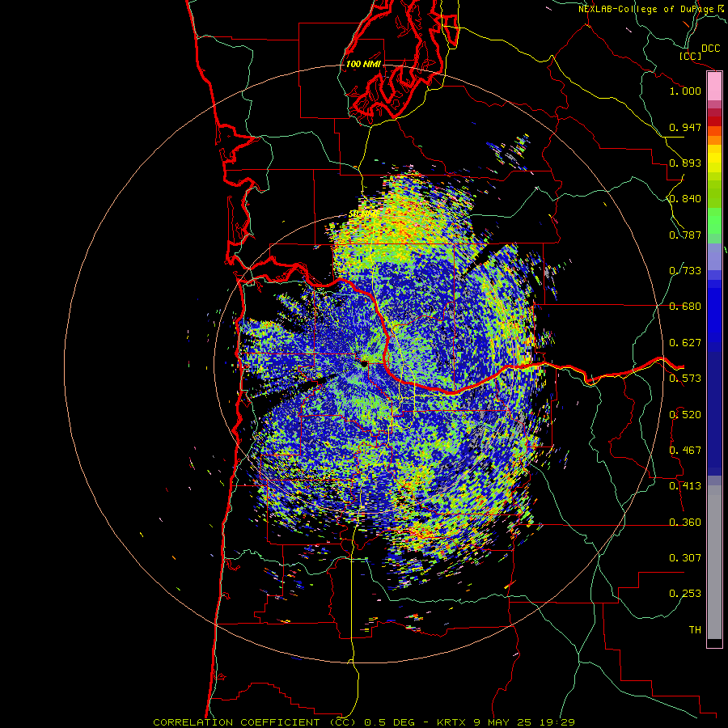The image size is (728, 728).
Task: Pick the yellow swatch beside 0.893
Action: [714, 163]
